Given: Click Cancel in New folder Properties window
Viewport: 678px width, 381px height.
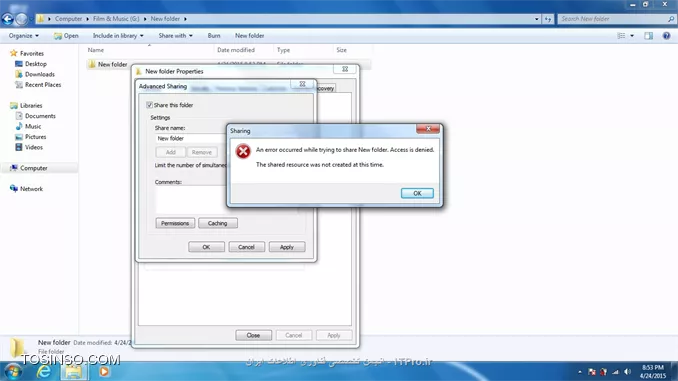Looking at the screenshot, I should point(294,335).
